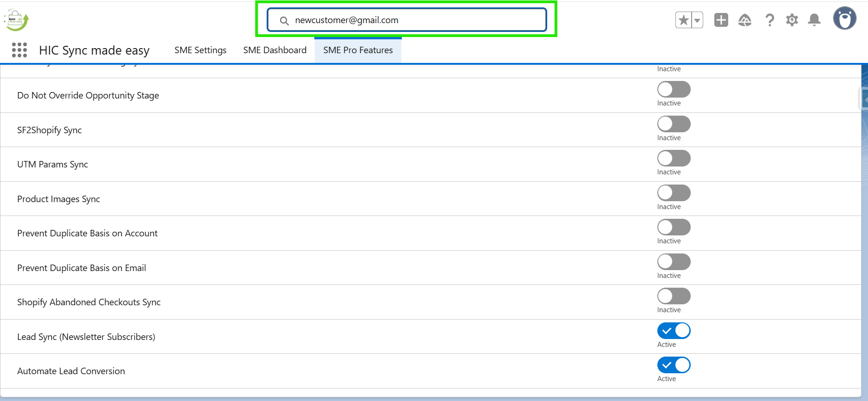Click the search magnifier icon
The image size is (868, 401).
click(284, 20)
